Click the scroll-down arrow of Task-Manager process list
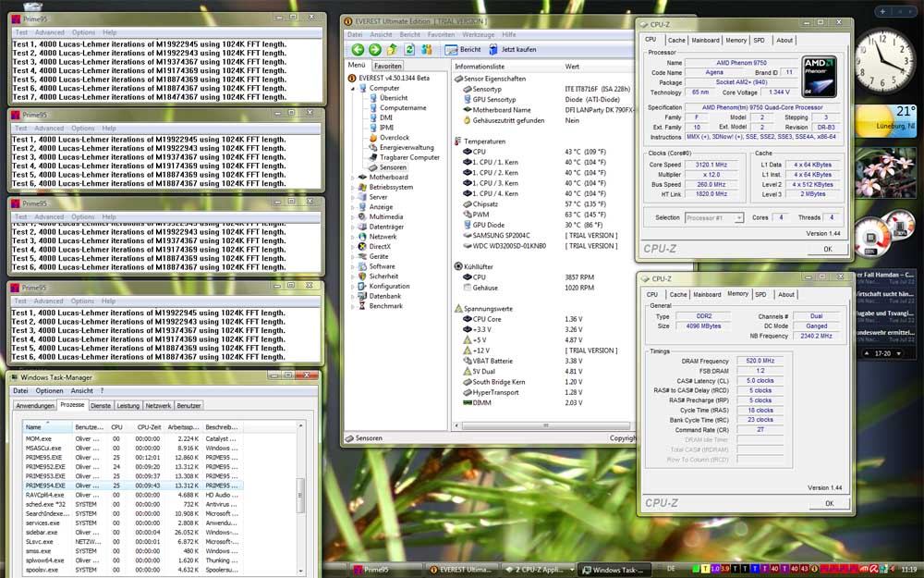The height and width of the screenshot is (578, 924). (300, 571)
